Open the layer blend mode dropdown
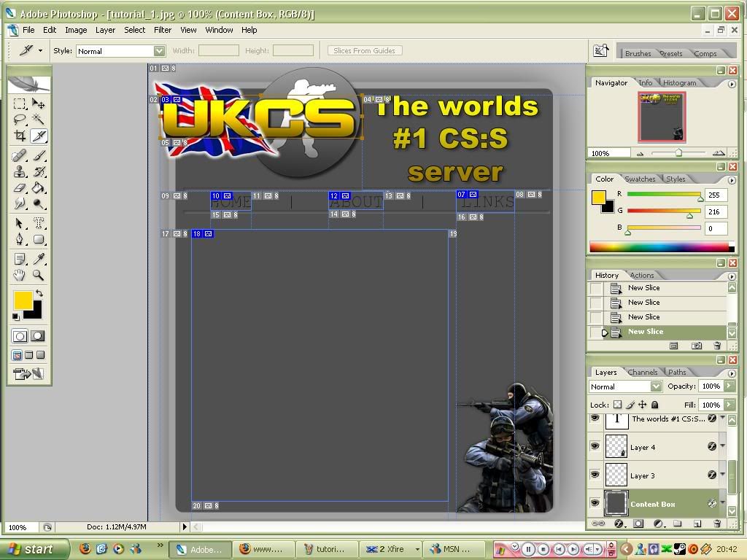Viewport: 747px width, 560px height. pyautogui.click(x=655, y=386)
